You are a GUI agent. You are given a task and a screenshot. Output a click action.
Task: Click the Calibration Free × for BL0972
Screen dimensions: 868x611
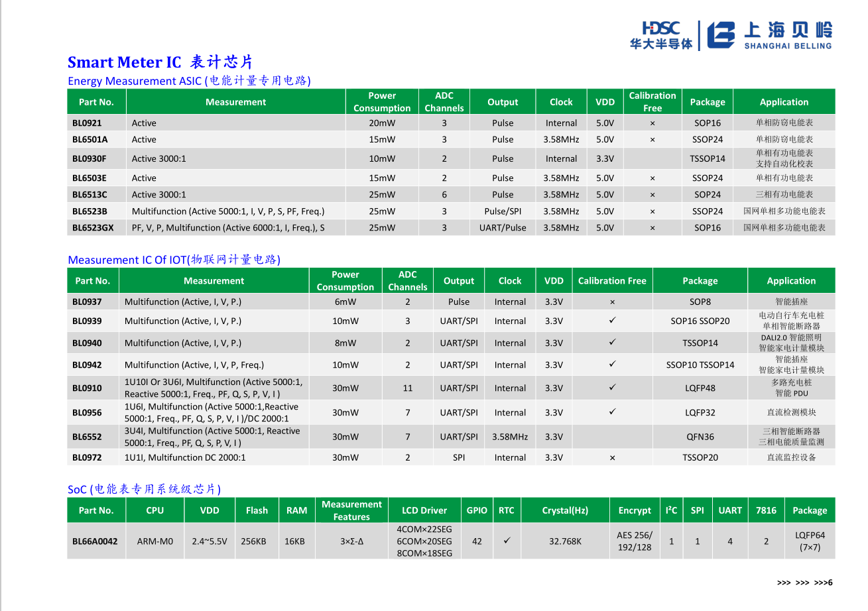pyautogui.click(x=611, y=458)
